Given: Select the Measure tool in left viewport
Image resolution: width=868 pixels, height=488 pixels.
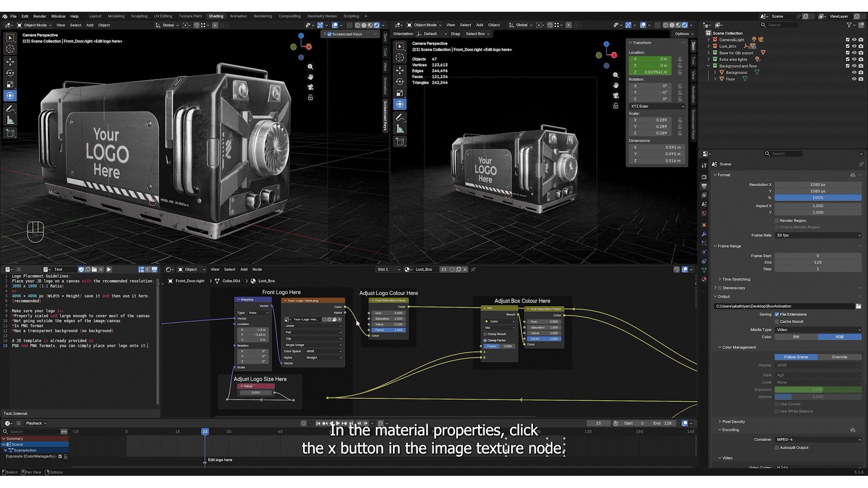Looking at the screenshot, I should [x=10, y=121].
